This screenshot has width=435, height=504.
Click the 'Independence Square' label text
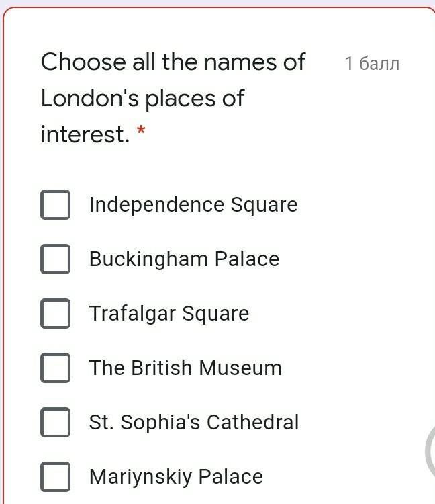click(x=193, y=205)
